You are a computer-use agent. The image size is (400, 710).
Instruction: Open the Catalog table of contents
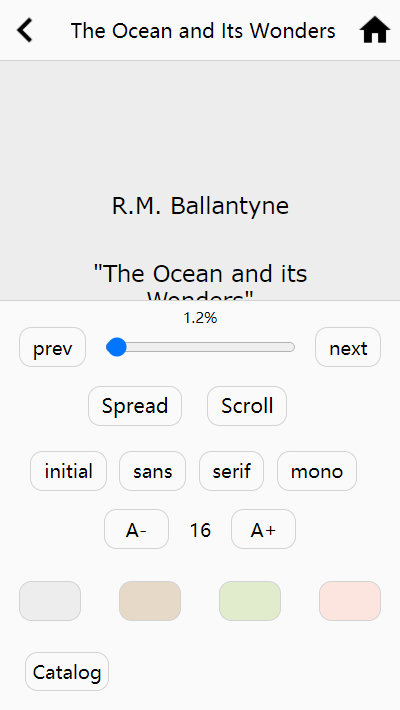click(67, 672)
